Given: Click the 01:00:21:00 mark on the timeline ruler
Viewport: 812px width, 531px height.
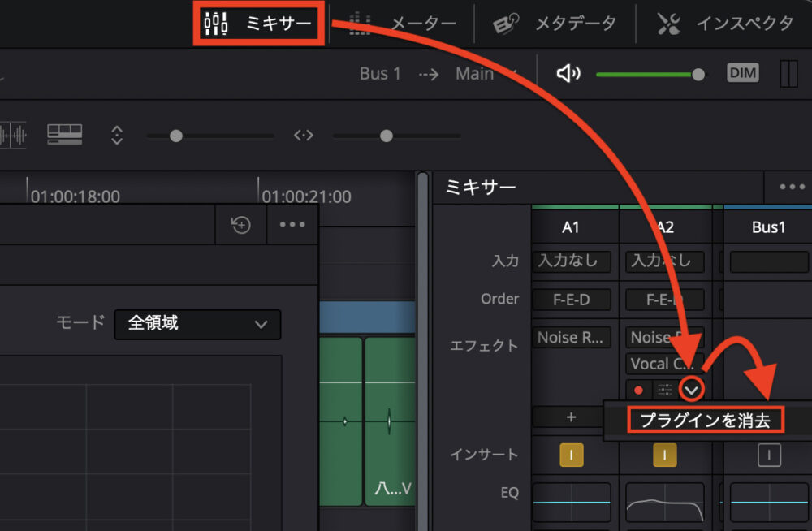Looking at the screenshot, I should coord(307,196).
